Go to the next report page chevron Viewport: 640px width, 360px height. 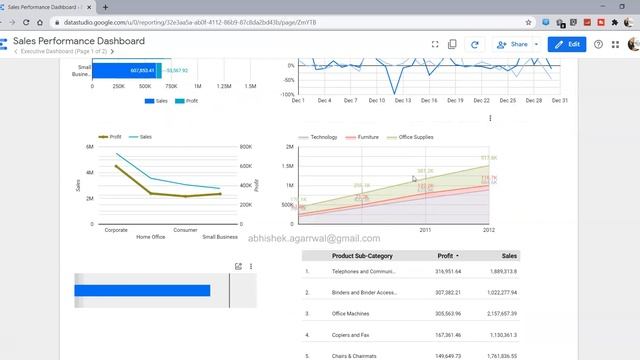pyautogui.click(x=112, y=51)
